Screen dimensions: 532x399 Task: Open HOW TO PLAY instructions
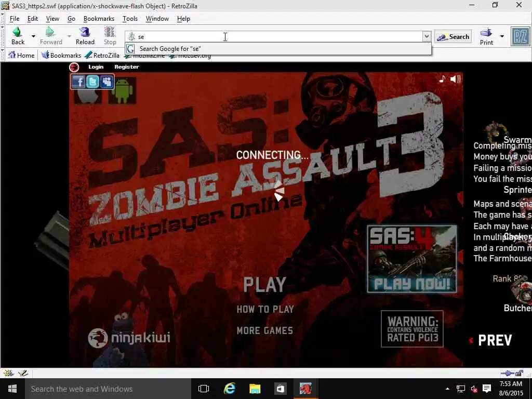pyautogui.click(x=265, y=310)
